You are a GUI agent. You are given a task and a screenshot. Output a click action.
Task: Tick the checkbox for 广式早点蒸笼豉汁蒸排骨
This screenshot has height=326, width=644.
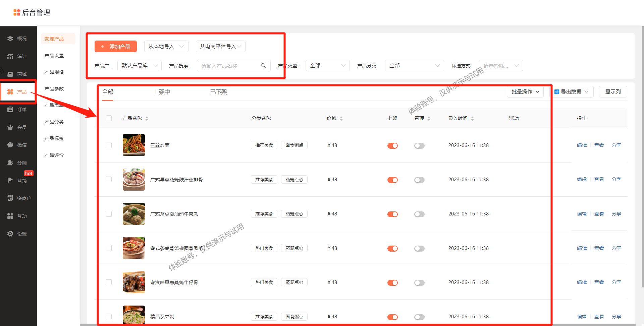click(109, 180)
